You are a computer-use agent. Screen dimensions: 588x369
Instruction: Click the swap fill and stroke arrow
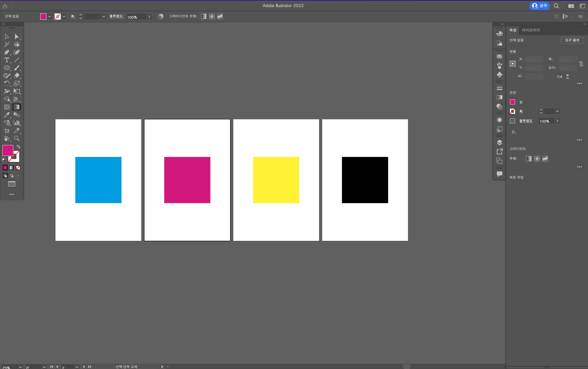pyautogui.click(x=18, y=147)
